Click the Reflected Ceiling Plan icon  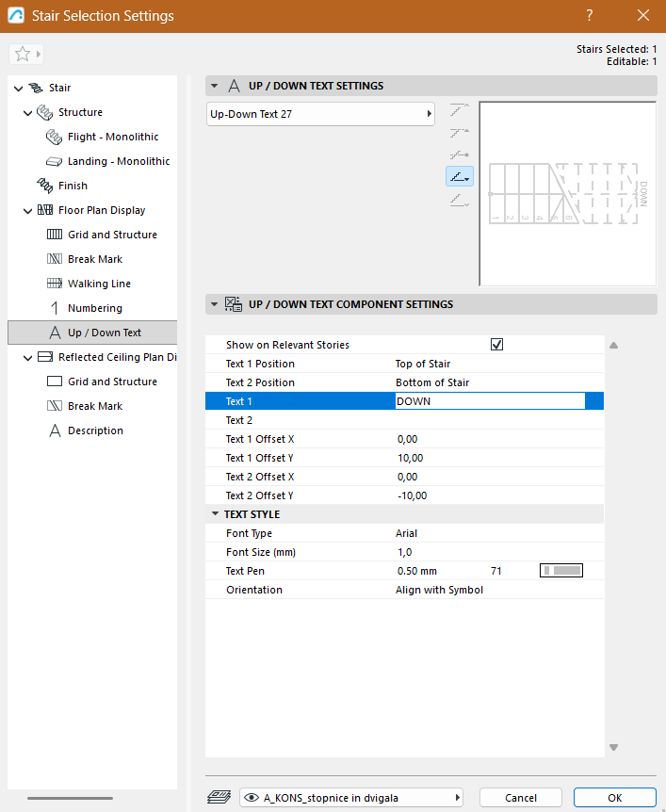tap(45, 357)
